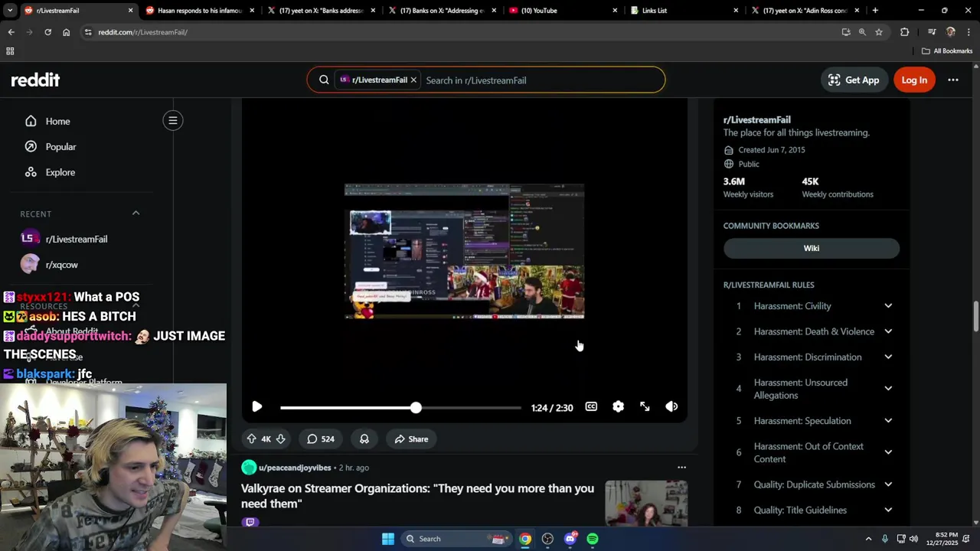Open browser extensions menu
The width and height of the screenshot is (980, 551).
pyautogui.click(x=904, y=32)
